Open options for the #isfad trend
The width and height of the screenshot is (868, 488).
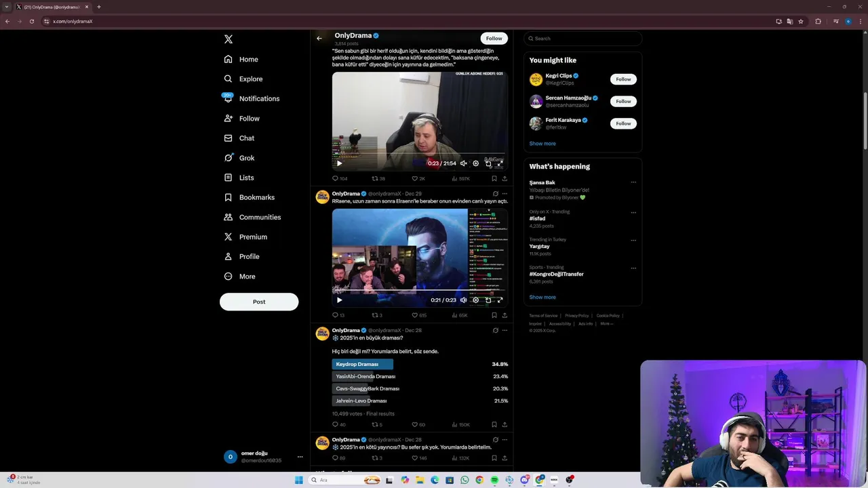coord(633,212)
